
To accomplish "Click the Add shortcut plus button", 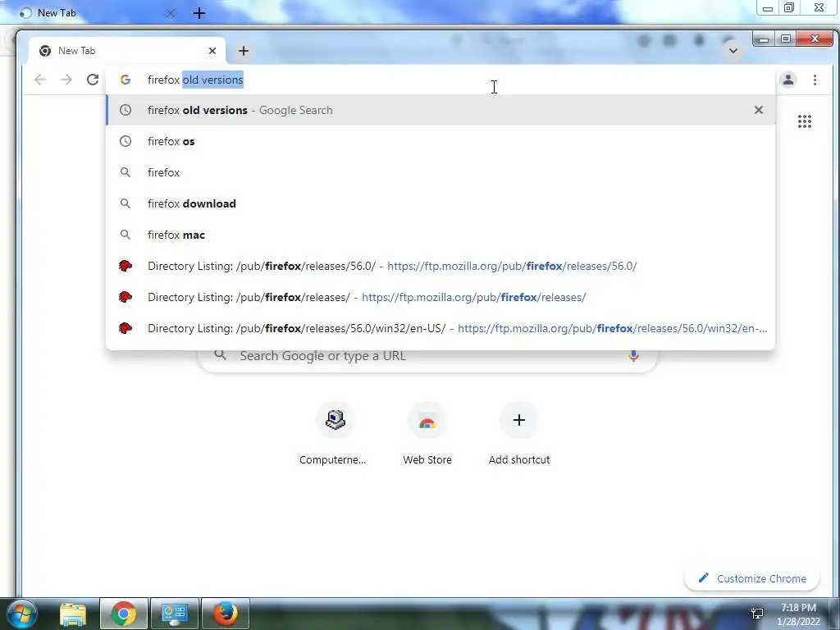I will click(x=518, y=420).
